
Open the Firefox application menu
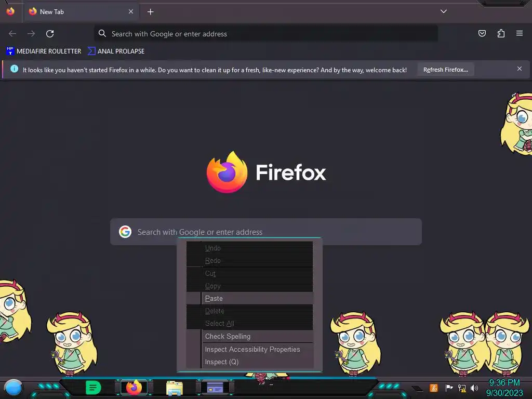(x=520, y=33)
